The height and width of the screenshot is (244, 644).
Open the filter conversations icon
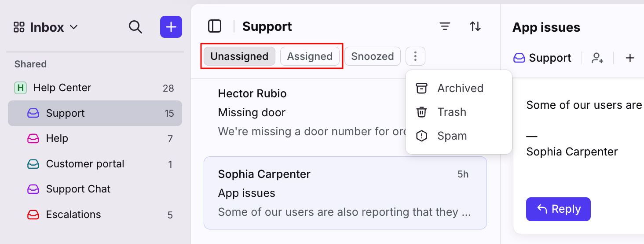coord(445,26)
